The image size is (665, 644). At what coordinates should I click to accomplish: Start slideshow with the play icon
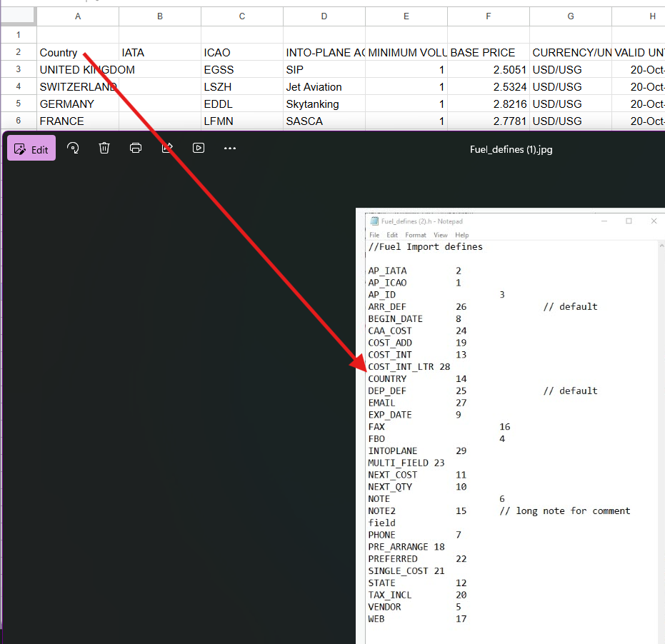click(199, 148)
